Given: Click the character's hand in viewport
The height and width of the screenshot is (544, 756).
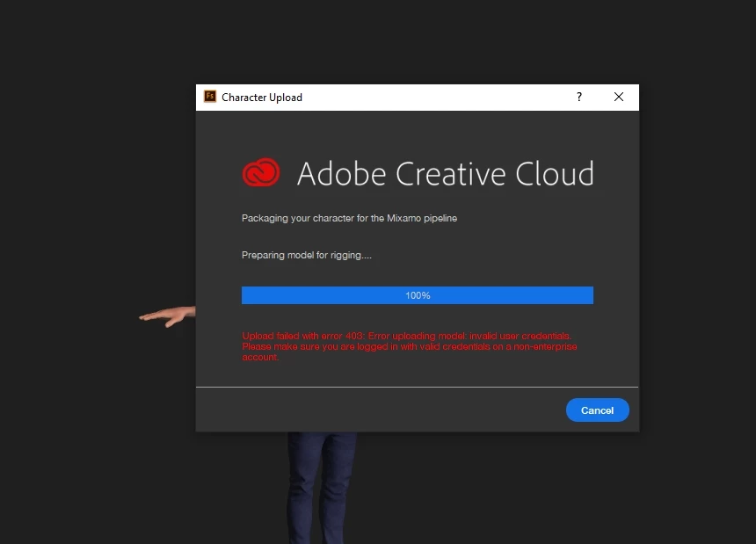Looking at the screenshot, I should (x=167, y=316).
